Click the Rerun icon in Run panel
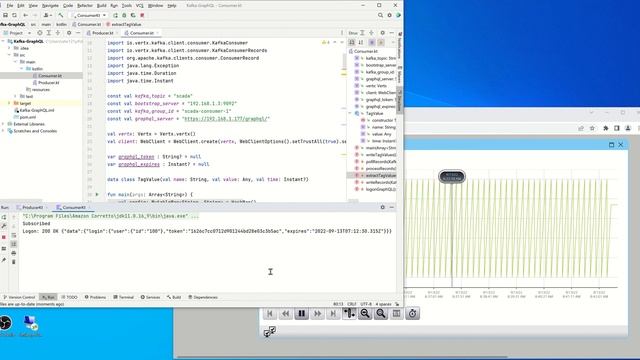 click(x=4, y=217)
